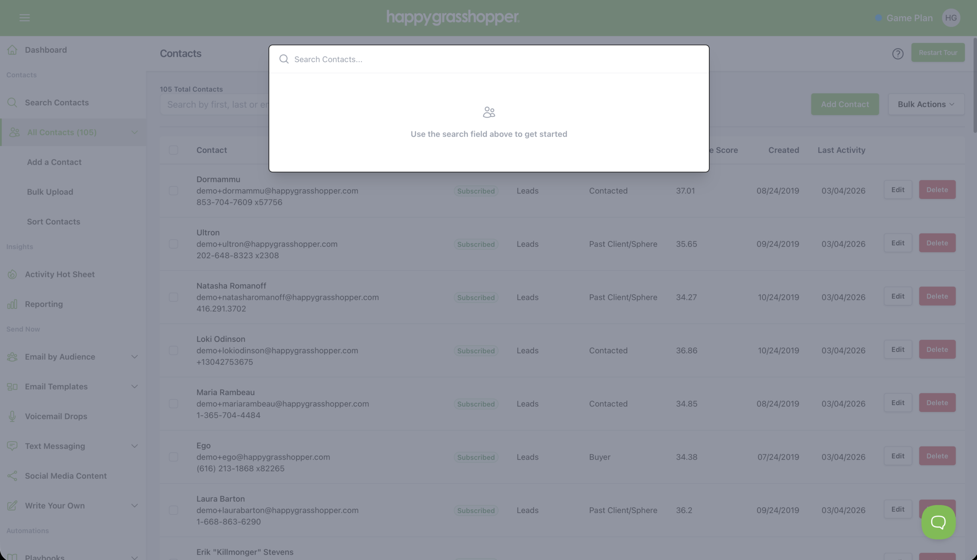Select the checkbox for Loki Odinson
Screen dimensions: 977x560
coord(174,351)
